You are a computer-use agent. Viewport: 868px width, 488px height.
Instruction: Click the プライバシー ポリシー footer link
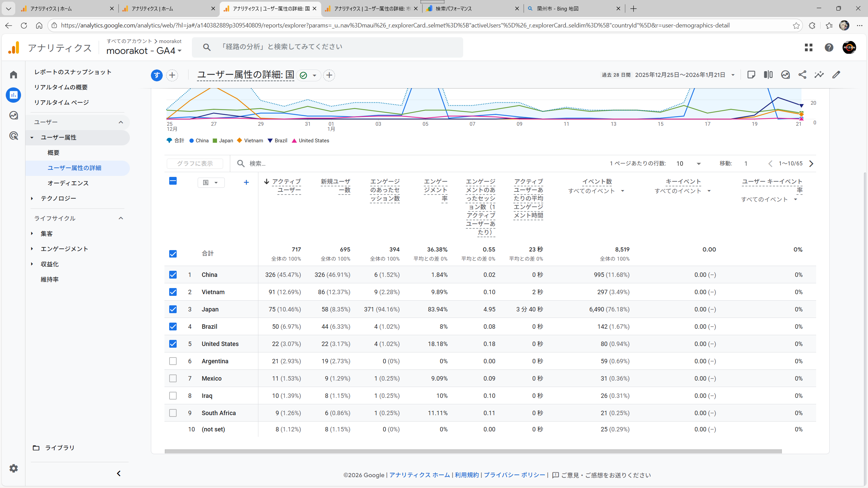(514, 475)
